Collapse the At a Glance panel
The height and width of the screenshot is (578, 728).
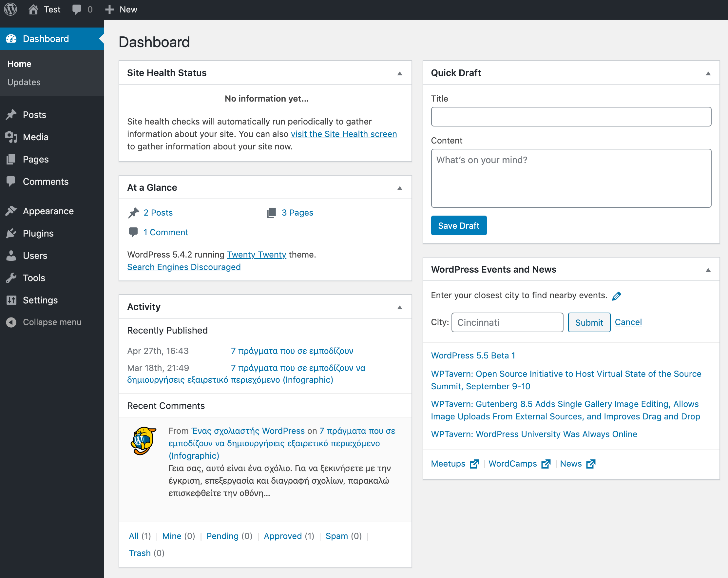(x=400, y=188)
